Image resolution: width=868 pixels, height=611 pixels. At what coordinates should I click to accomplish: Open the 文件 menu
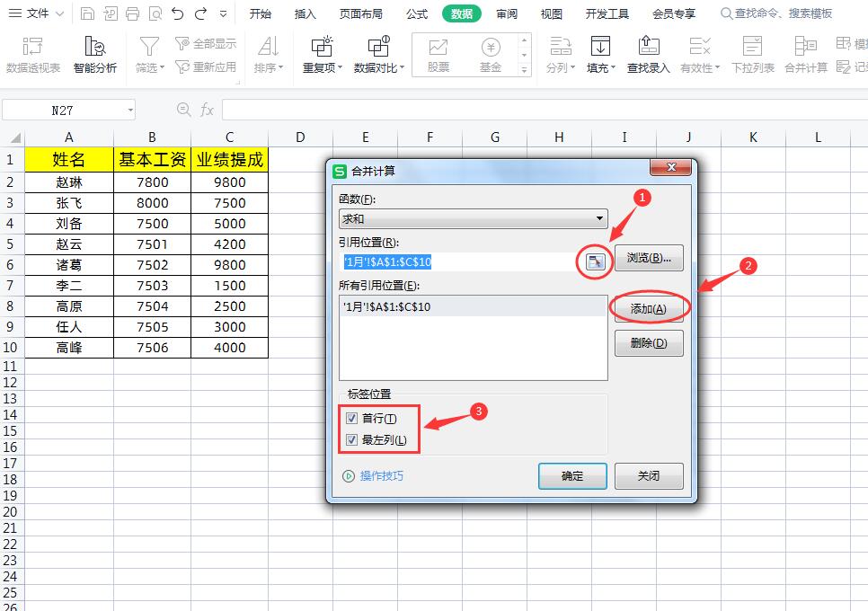[37, 13]
